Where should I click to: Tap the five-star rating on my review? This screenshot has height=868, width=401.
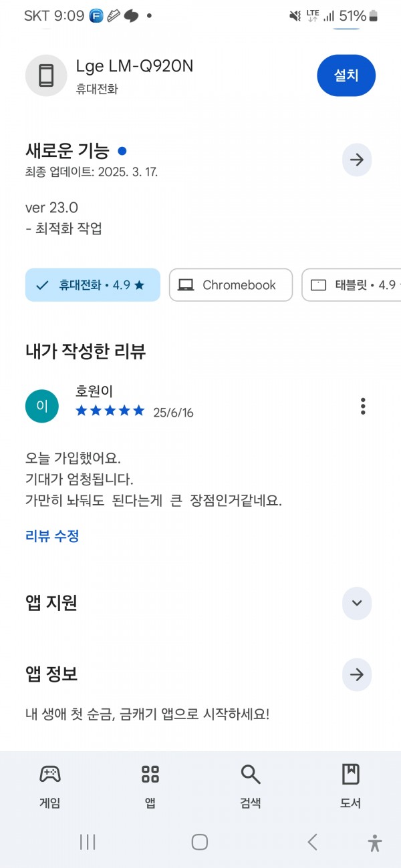coord(110,411)
